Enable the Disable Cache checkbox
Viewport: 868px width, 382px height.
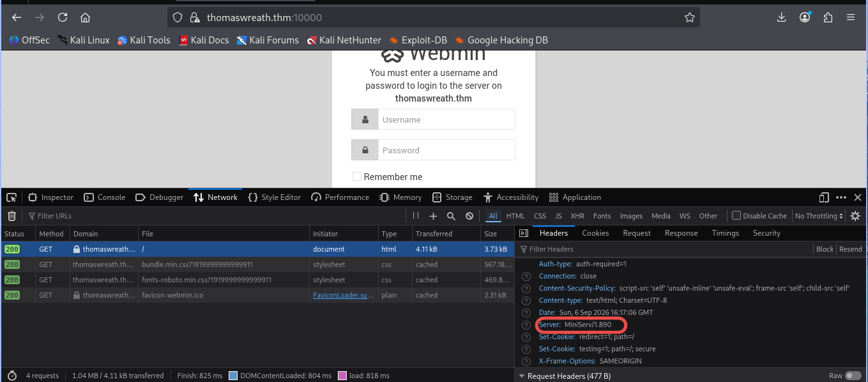click(736, 216)
